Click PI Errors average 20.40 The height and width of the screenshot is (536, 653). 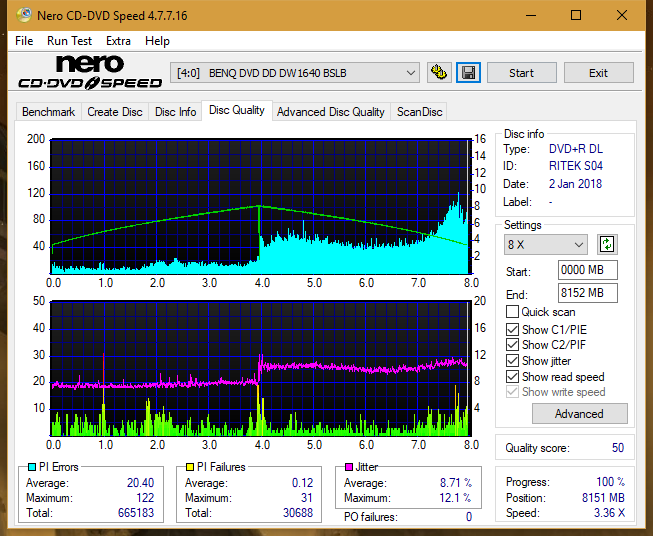[140, 483]
